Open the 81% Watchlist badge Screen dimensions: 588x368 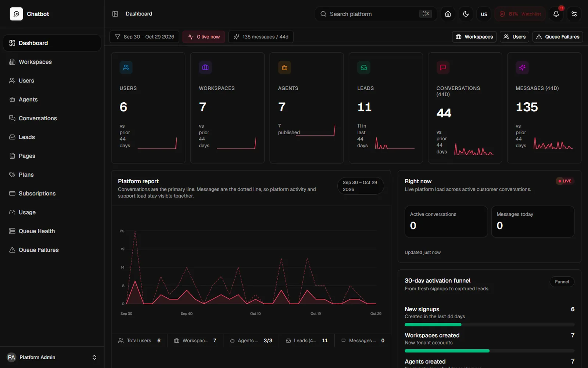click(520, 14)
